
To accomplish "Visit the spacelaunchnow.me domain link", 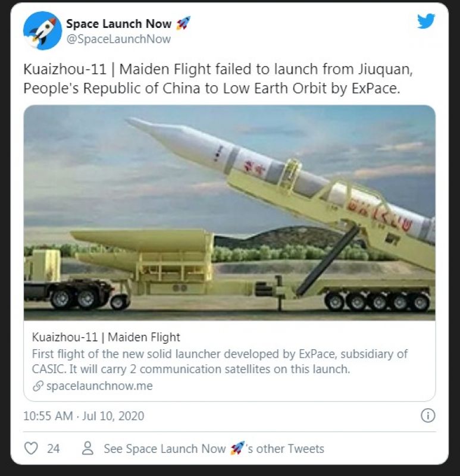I will tap(99, 386).
